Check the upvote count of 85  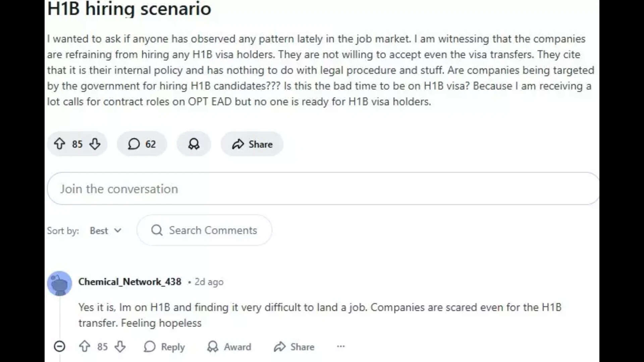click(77, 144)
